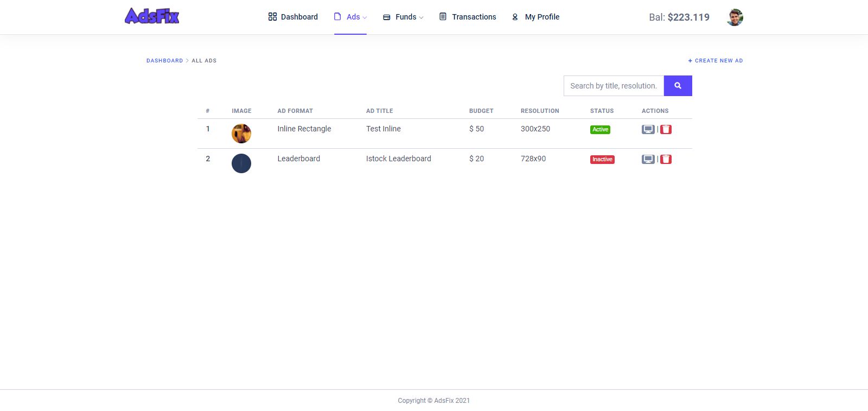The width and height of the screenshot is (868, 411).
Task: Open the Transactions page
Action: click(468, 17)
